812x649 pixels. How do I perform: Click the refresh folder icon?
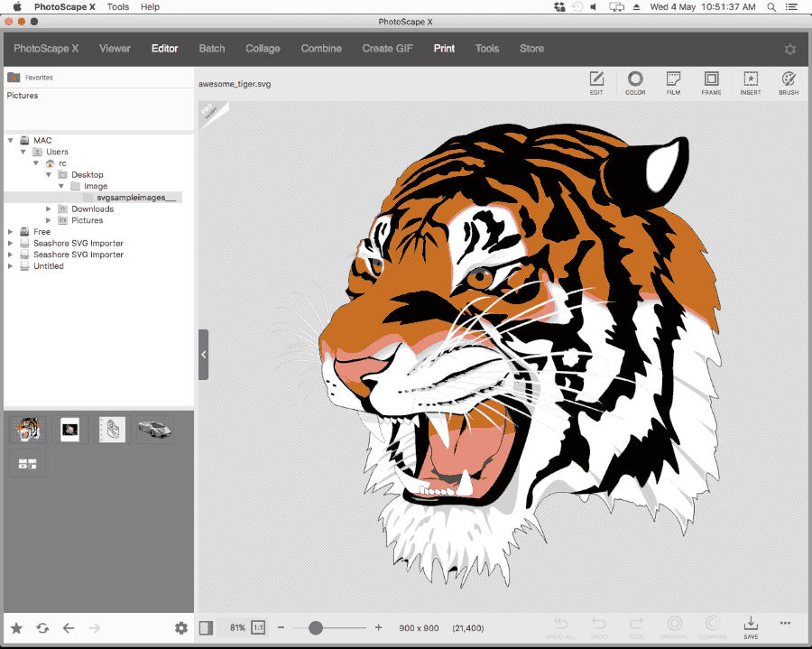pyautogui.click(x=42, y=628)
